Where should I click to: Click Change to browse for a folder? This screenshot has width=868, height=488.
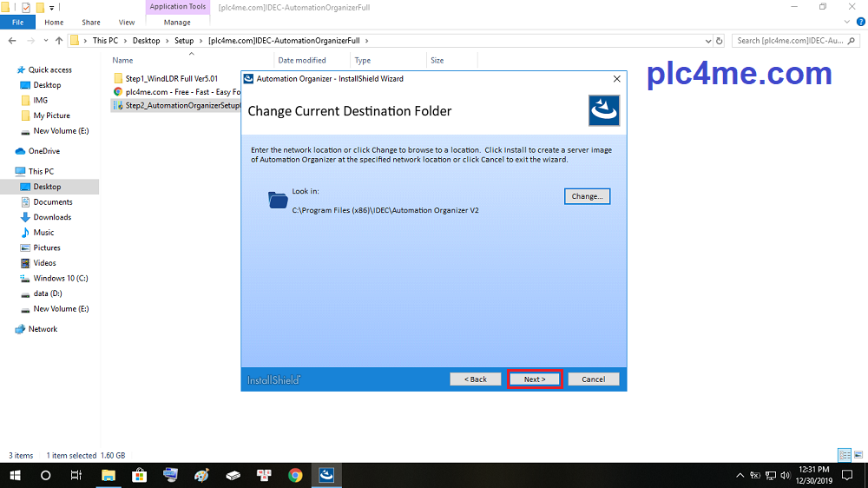coord(587,196)
